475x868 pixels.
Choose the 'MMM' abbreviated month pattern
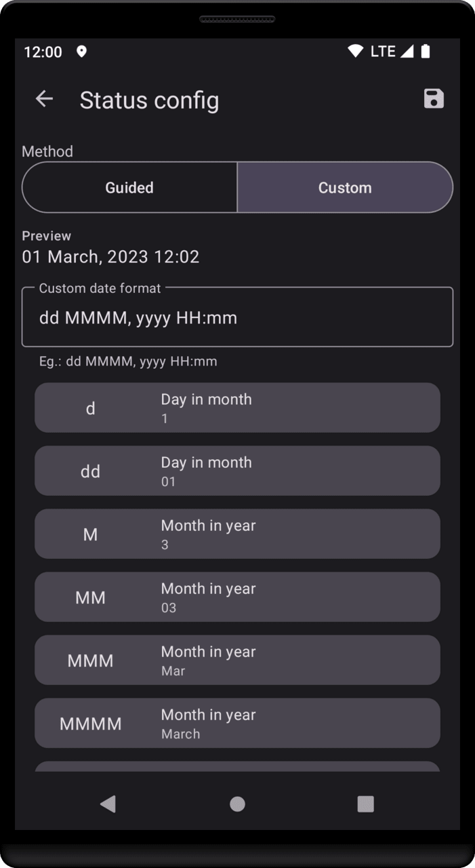coord(237,660)
